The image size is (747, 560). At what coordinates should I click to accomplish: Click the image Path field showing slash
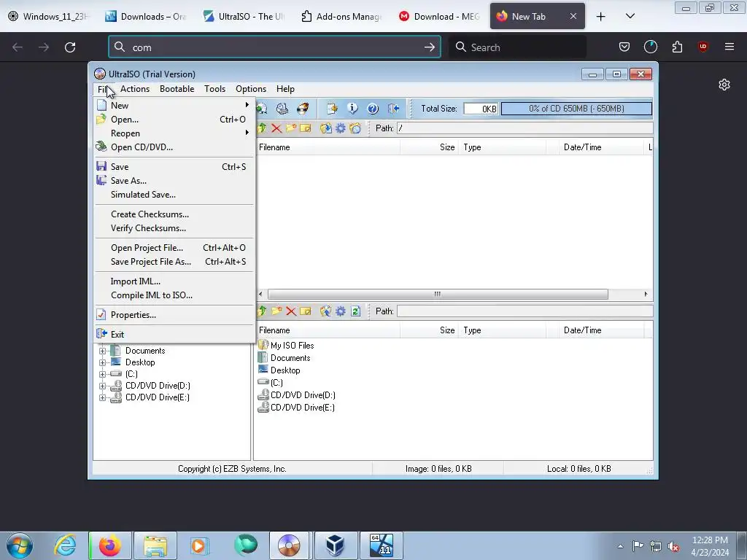click(525, 128)
